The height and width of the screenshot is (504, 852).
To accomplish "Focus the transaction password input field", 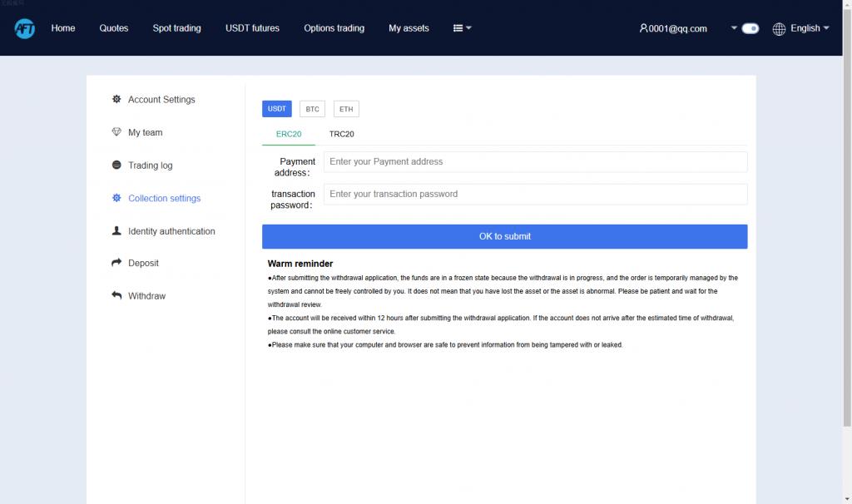I will pos(535,194).
